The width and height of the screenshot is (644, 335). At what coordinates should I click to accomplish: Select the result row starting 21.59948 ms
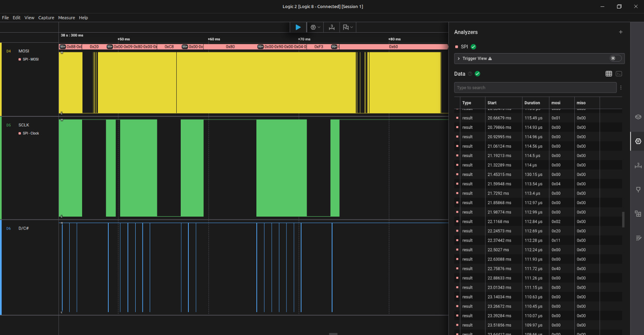(x=538, y=184)
